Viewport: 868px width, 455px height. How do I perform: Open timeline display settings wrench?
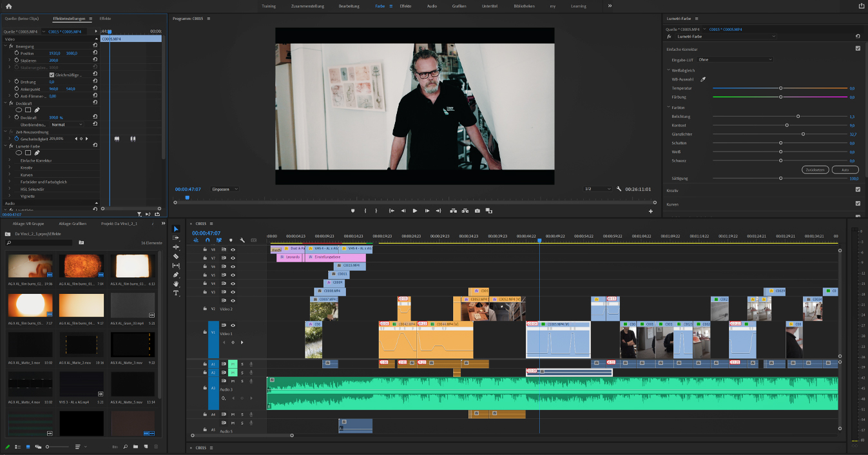click(x=242, y=240)
